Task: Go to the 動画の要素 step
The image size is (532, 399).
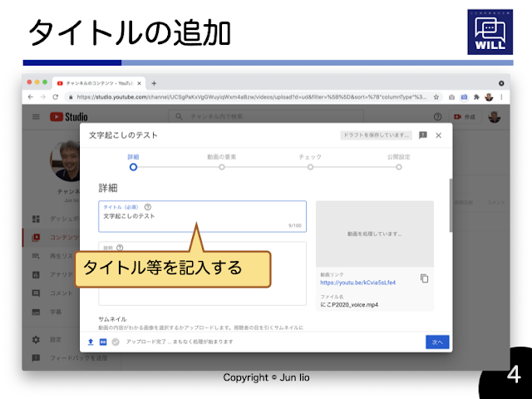Action: pyautogui.click(x=222, y=162)
